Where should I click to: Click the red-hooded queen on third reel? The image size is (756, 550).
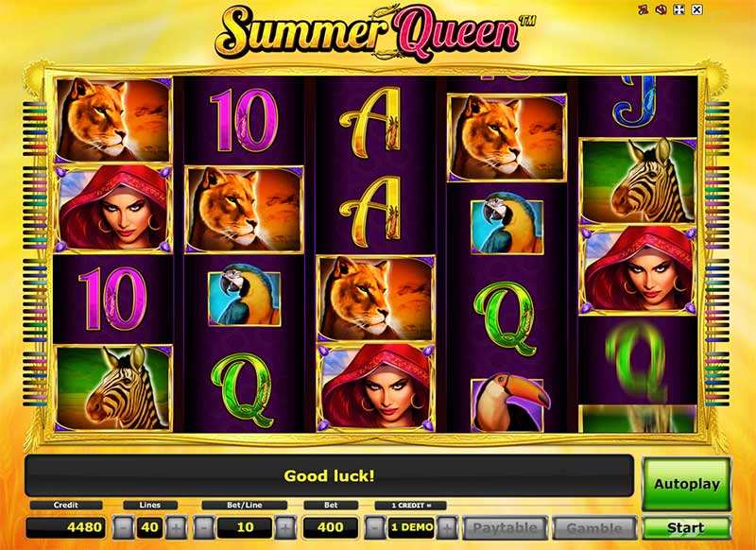(376, 387)
